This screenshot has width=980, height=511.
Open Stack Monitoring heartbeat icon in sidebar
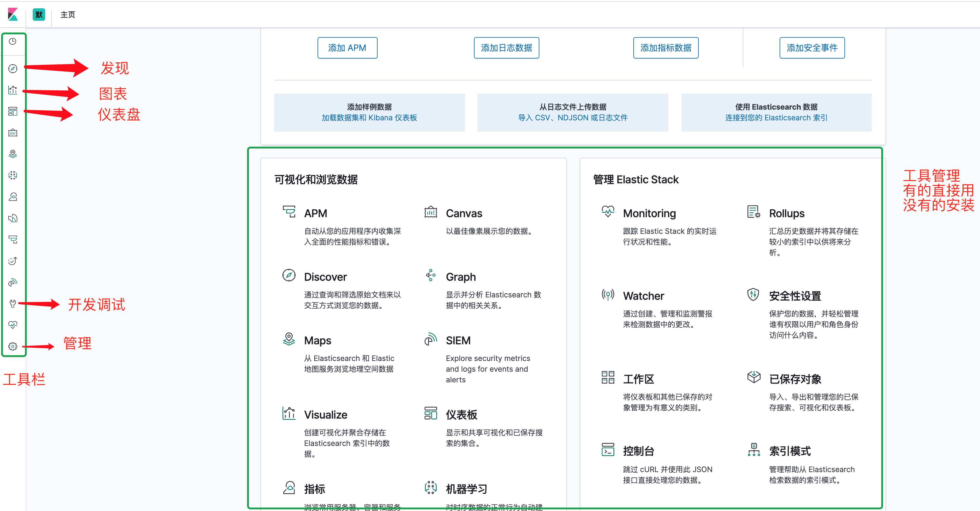click(x=12, y=325)
